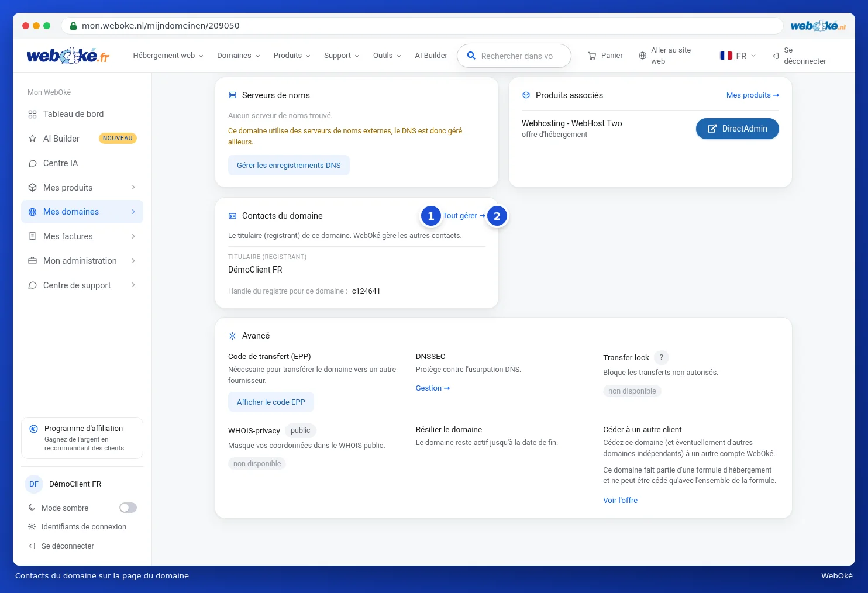Click the search magnifier icon
The height and width of the screenshot is (593, 868).
pos(471,56)
